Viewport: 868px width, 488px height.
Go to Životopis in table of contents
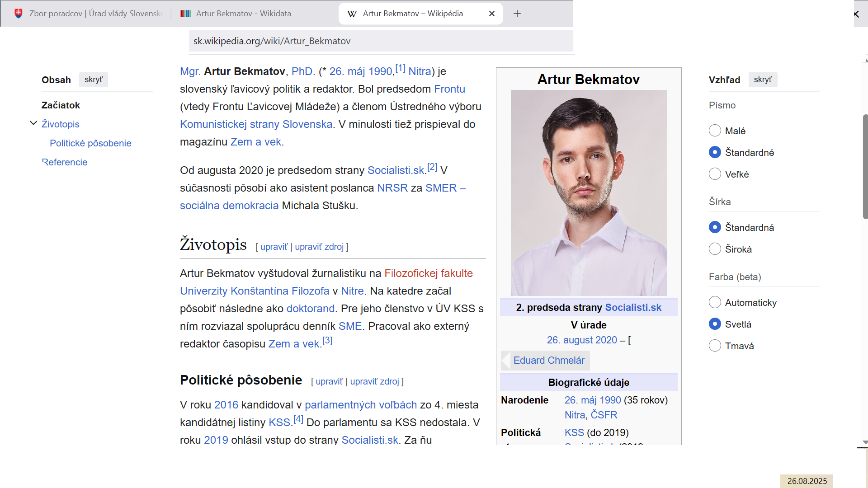[61, 124]
